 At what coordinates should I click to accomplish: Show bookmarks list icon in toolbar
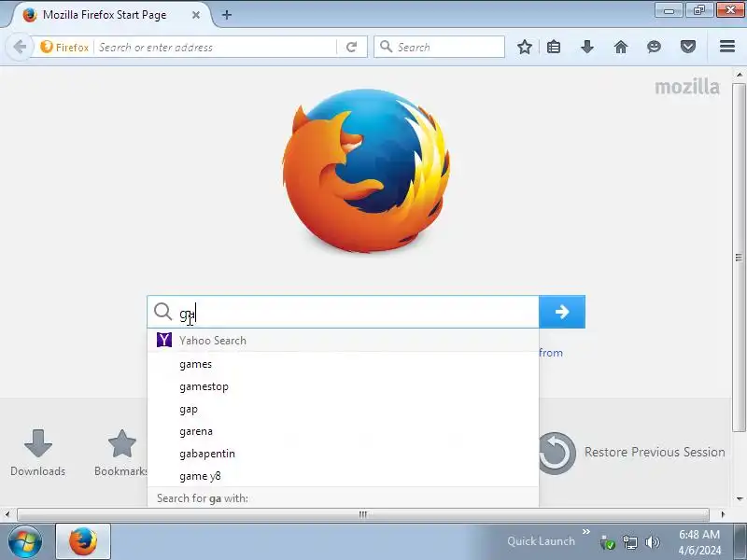(x=554, y=47)
